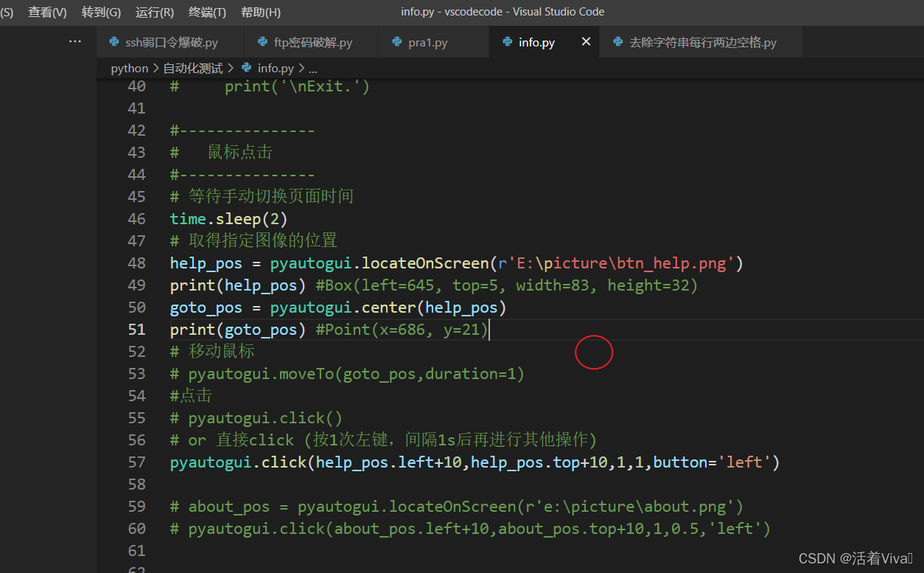Open the 终端(T) menu

208,12
